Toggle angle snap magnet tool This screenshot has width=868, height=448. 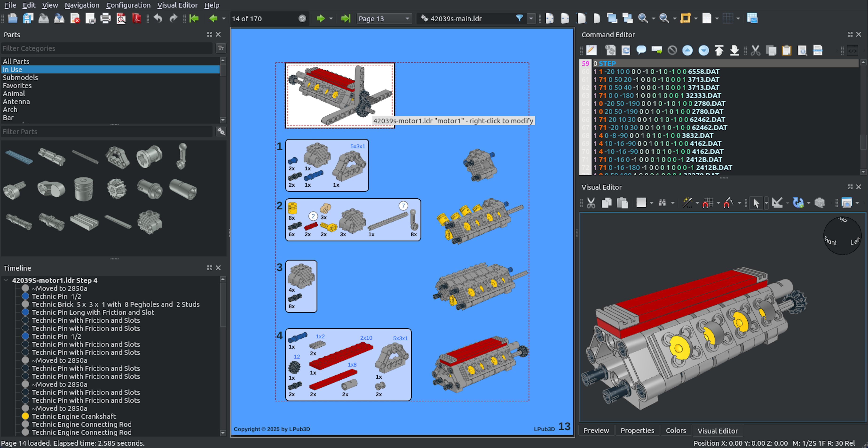point(728,203)
